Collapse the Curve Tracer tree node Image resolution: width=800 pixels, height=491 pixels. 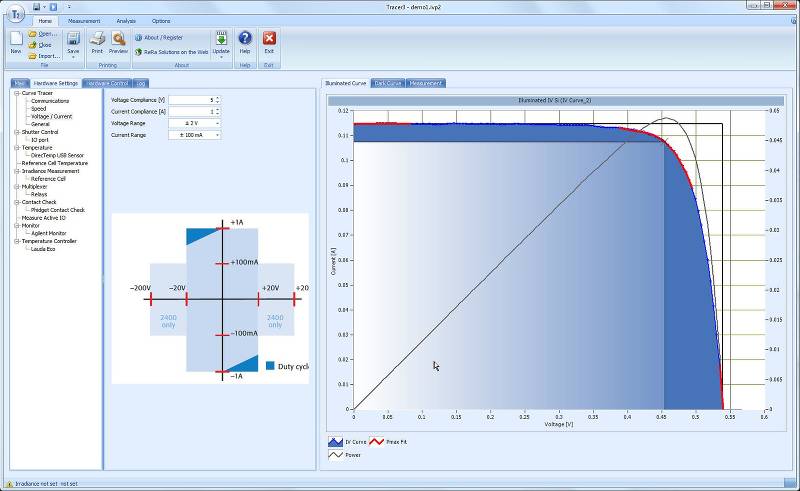(17, 93)
